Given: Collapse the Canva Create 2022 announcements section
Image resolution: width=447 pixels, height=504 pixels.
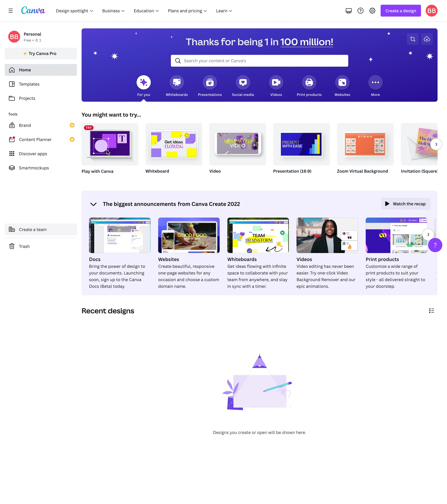Looking at the screenshot, I should point(93,204).
